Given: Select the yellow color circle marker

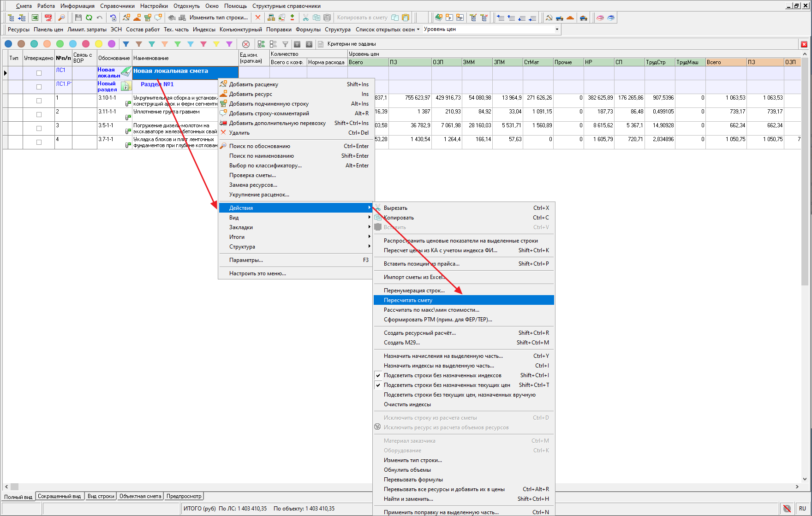Looking at the screenshot, I should 99,44.
